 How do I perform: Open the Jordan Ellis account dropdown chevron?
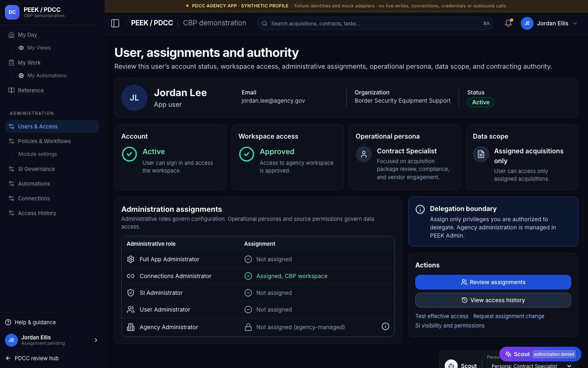coord(575,23)
